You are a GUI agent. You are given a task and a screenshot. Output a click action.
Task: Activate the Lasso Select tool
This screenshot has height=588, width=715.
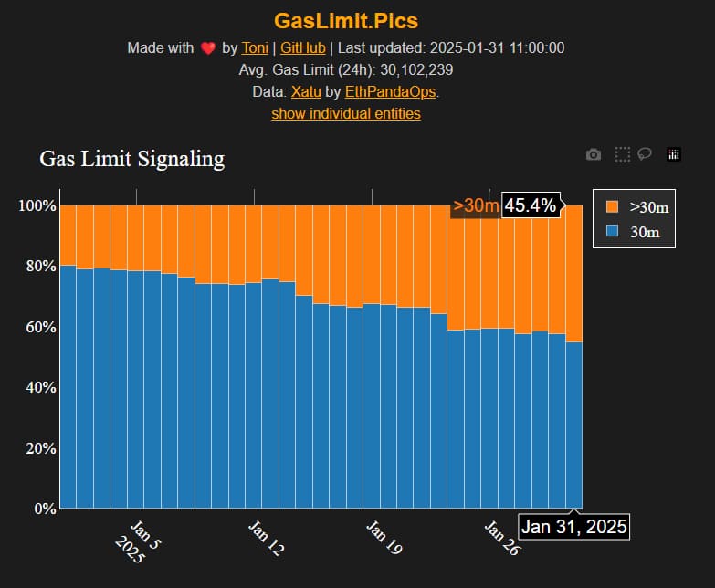click(645, 154)
